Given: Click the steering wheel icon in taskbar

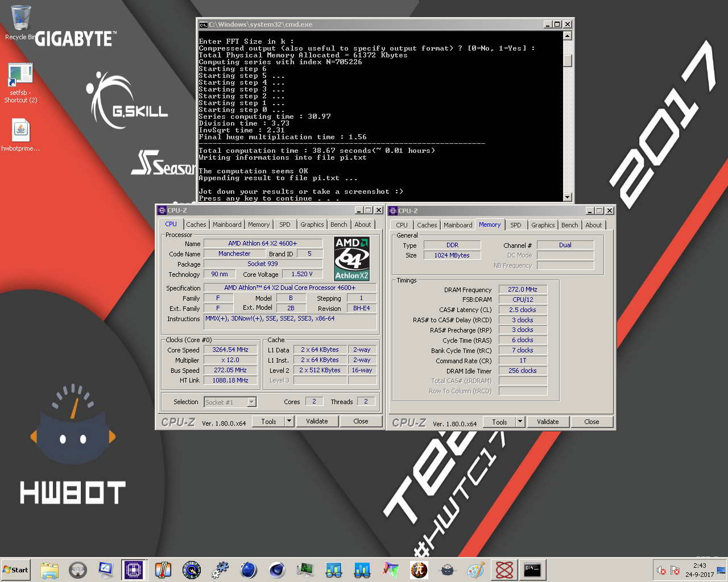Looking at the screenshot, I should tap(78, 569).
